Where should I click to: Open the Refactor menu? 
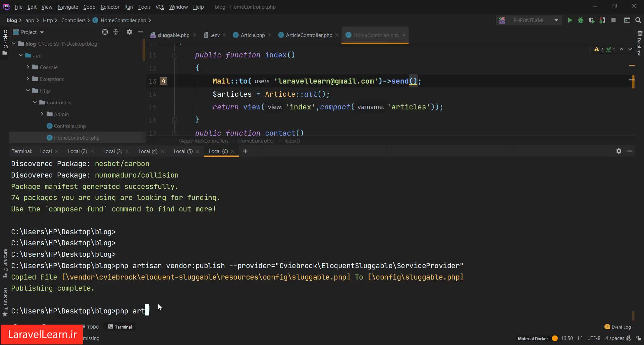pyautogui.click(x=110, y=7)
